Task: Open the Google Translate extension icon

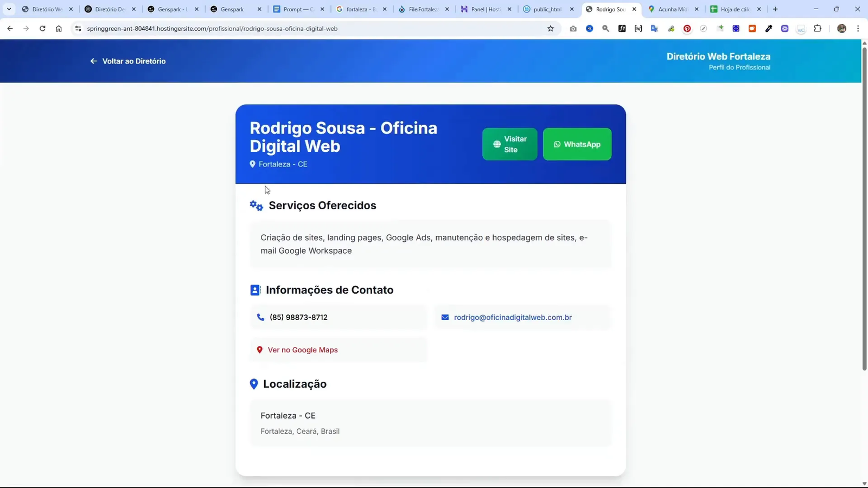Action: [655, 28]
